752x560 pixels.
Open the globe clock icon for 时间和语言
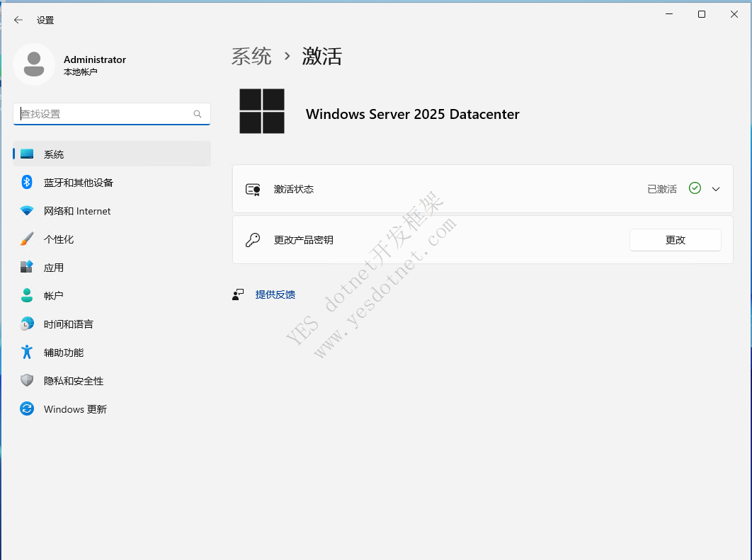(x=27, y=324)
